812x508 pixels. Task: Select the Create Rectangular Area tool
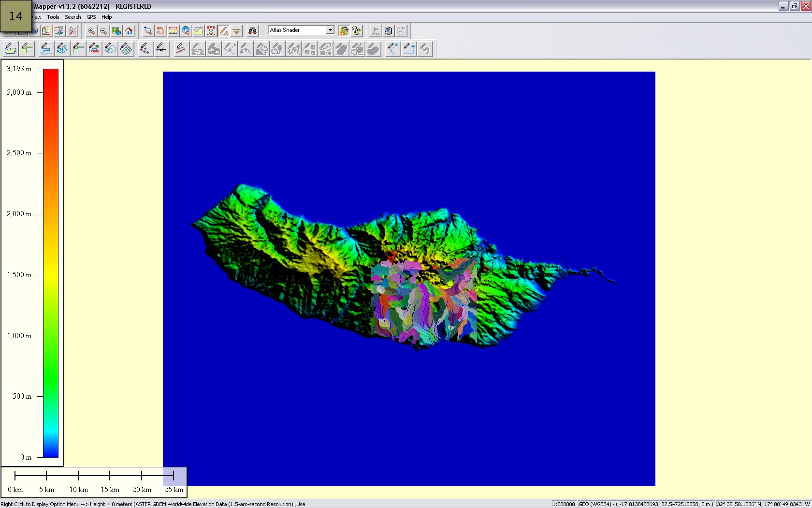click(27, 49)
